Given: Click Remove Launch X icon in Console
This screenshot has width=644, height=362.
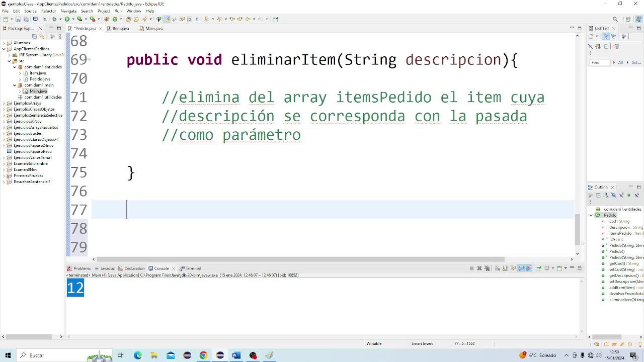Looking at the screenshot, I should point(479,268).
